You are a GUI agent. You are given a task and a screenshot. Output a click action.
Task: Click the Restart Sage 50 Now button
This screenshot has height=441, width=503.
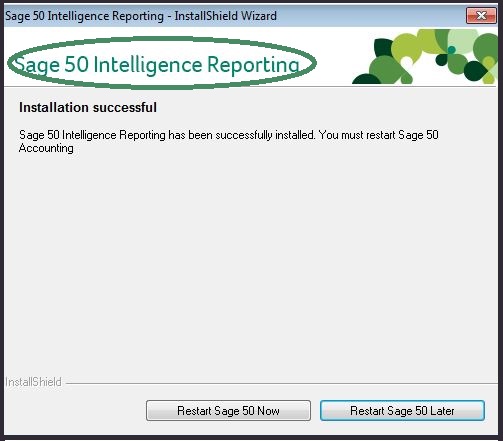(x=228, y=410)
